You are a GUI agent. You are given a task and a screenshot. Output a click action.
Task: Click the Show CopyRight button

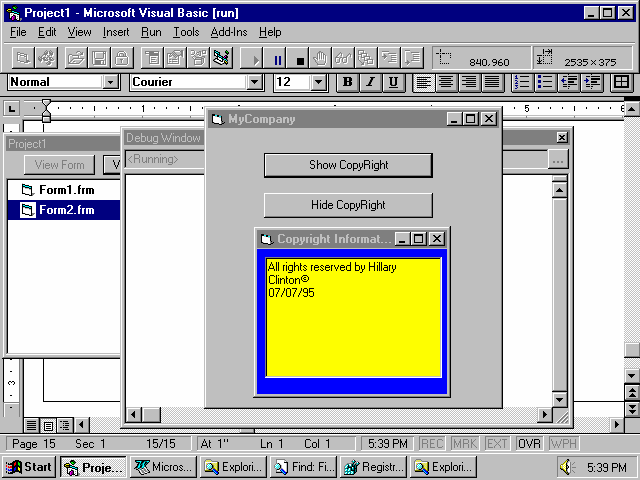(x=348, y=165)
